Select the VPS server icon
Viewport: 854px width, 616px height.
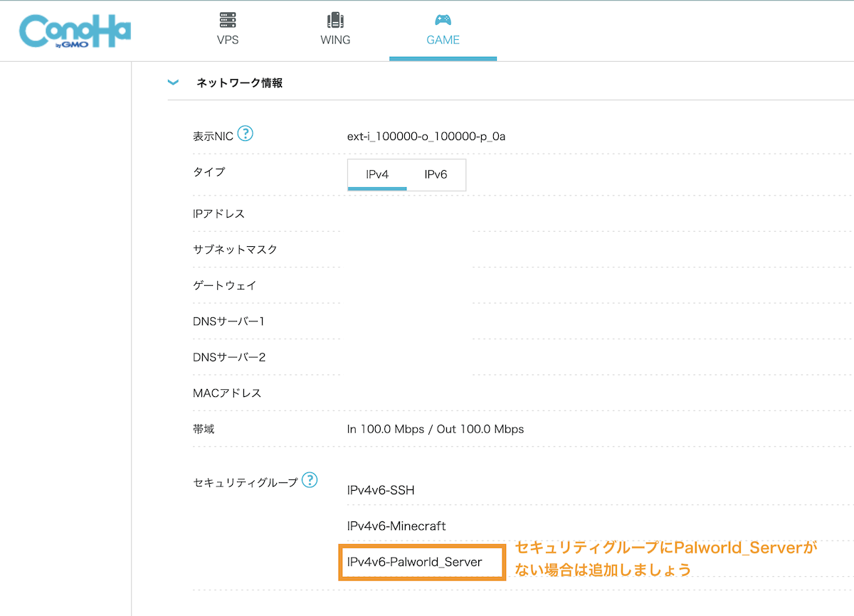point(228,19)
